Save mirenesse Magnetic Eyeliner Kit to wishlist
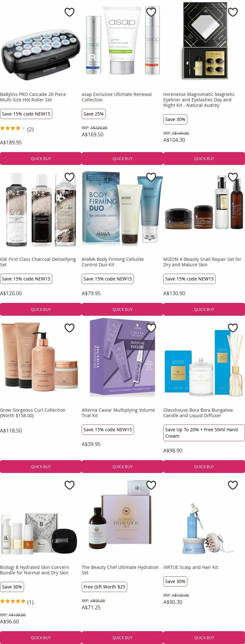This screenshot has height=644, width=245. (233, 12)
